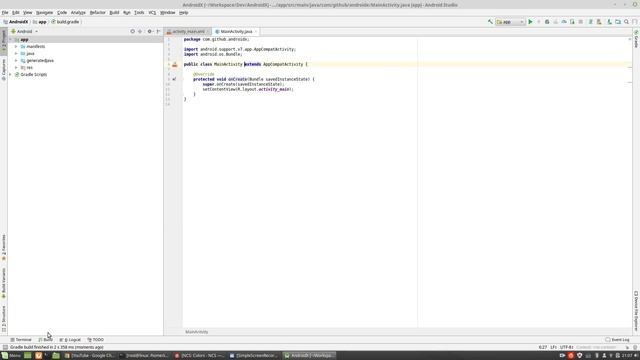The height and width of the screenshot is (360, 640).
Task: Open the Build menu
Action: [114, 13]
